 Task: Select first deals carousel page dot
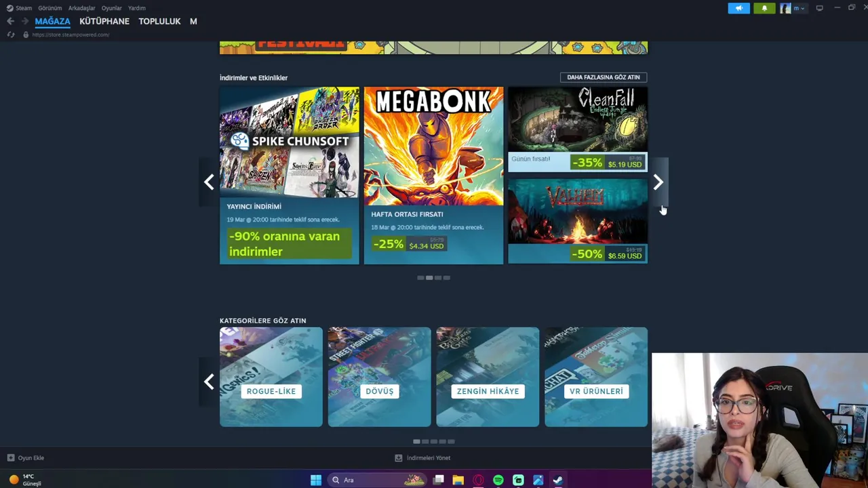pos(420,278)
